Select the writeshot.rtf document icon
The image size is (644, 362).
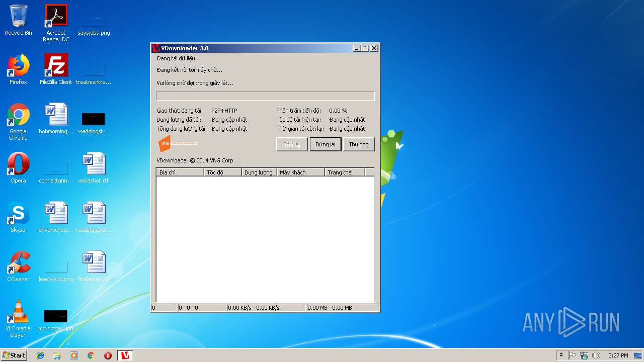coord(94,168)
